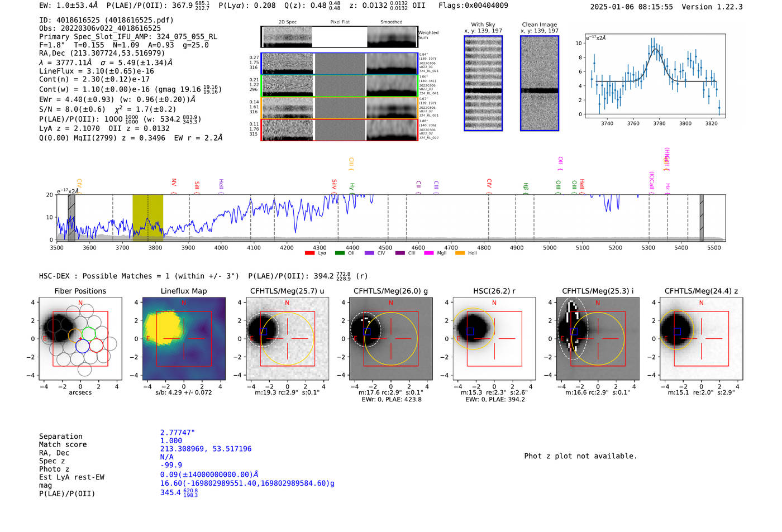
Task: Click the red-bordered 2D fiber spectrum row
Action: (x=339, y=130)
